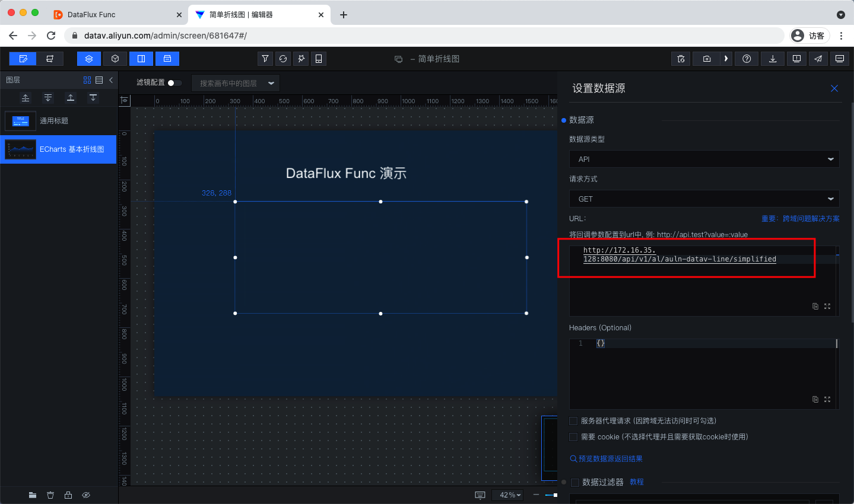Click the feedback exclamation screen icon
854x504 pixels.
(x=796, y=59)
